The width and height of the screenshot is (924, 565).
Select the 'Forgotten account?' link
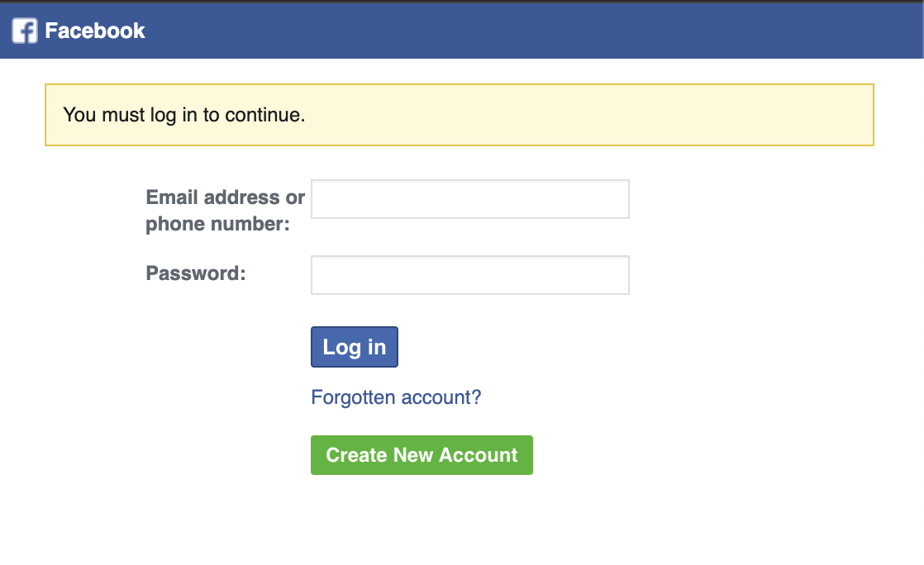click(x=396, y=397)
